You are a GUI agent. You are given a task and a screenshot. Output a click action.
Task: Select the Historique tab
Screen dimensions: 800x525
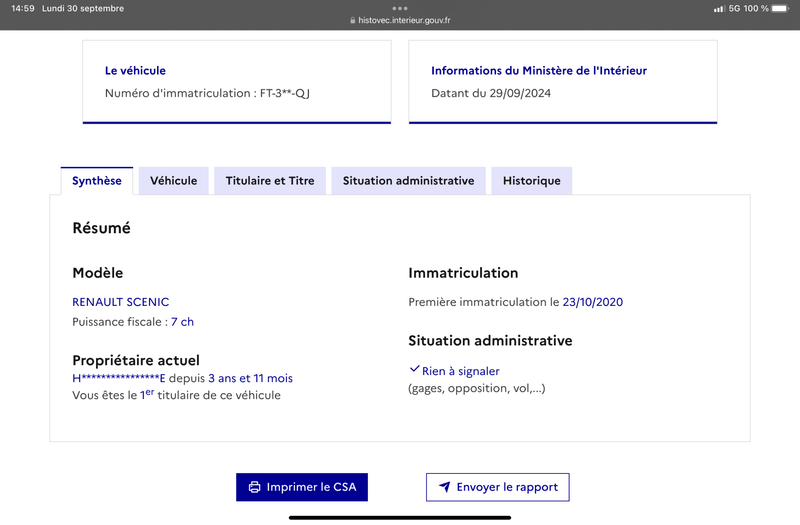point(532,181)
